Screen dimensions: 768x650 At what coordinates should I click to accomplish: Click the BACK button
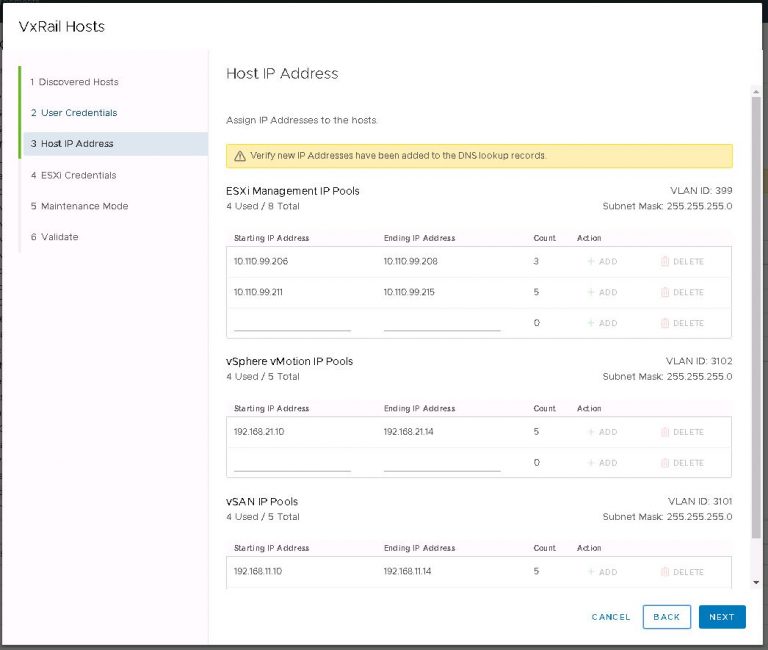tap(667, 617)
